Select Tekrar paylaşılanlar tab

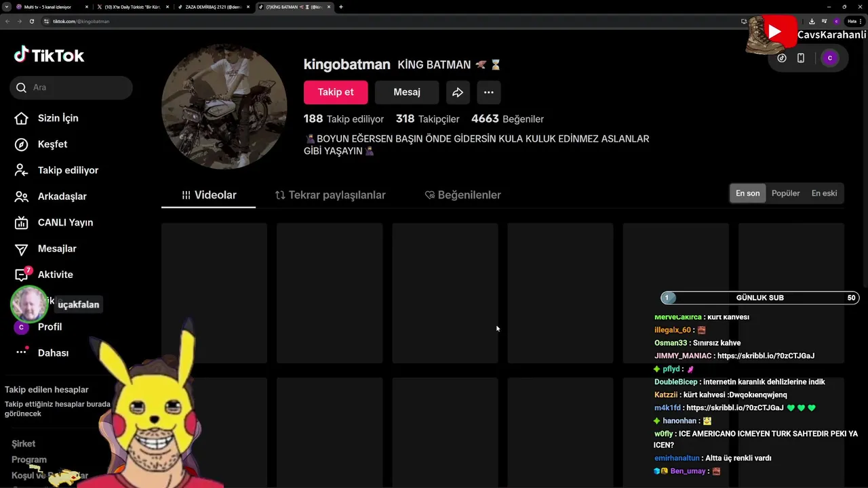(330, 195)
